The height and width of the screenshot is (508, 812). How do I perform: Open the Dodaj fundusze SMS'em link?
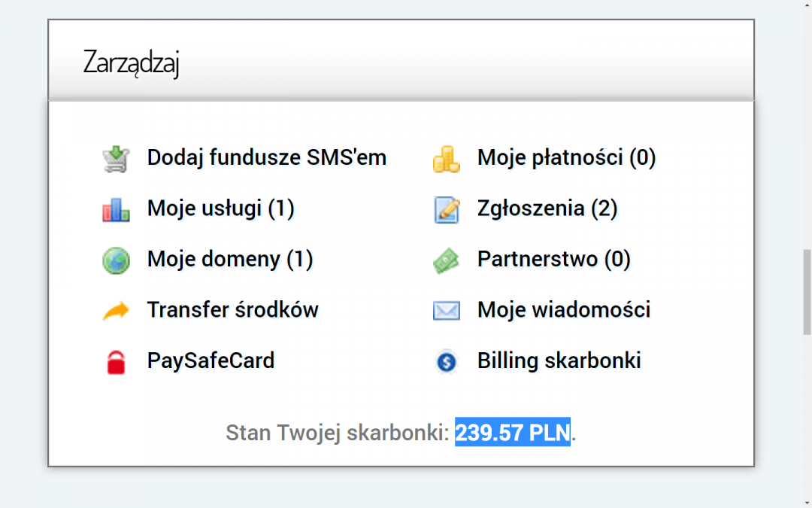click(x=267, y=158)
